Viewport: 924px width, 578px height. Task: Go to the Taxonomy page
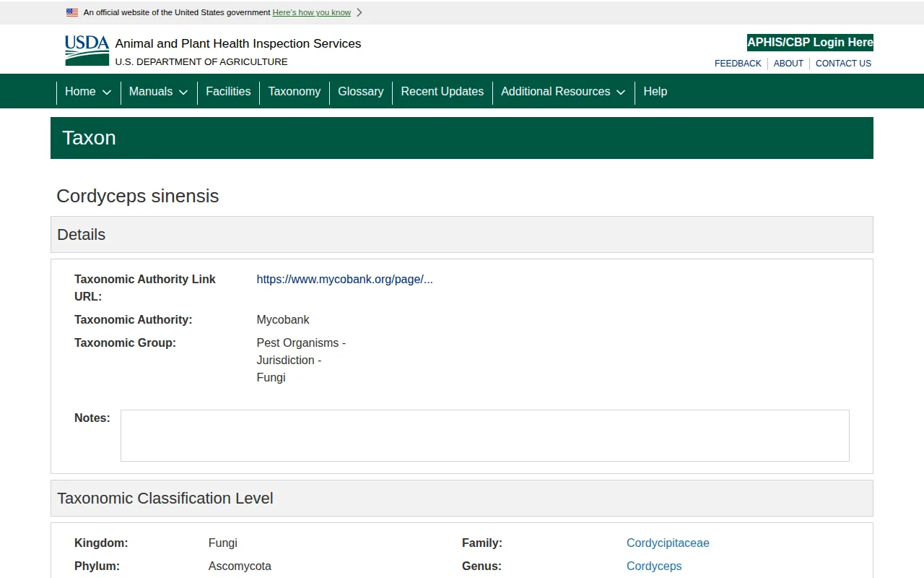295,92
